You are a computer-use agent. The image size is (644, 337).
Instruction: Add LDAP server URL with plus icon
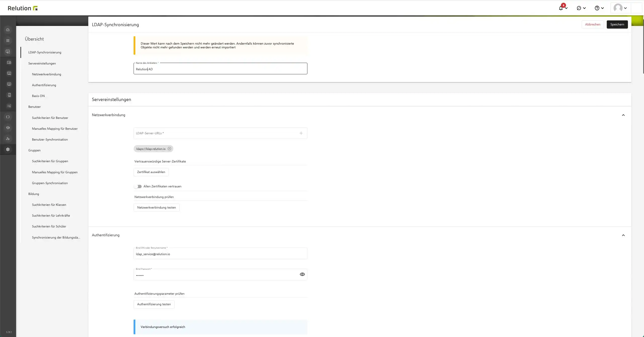pyautogui.click(x=301, y=133)
